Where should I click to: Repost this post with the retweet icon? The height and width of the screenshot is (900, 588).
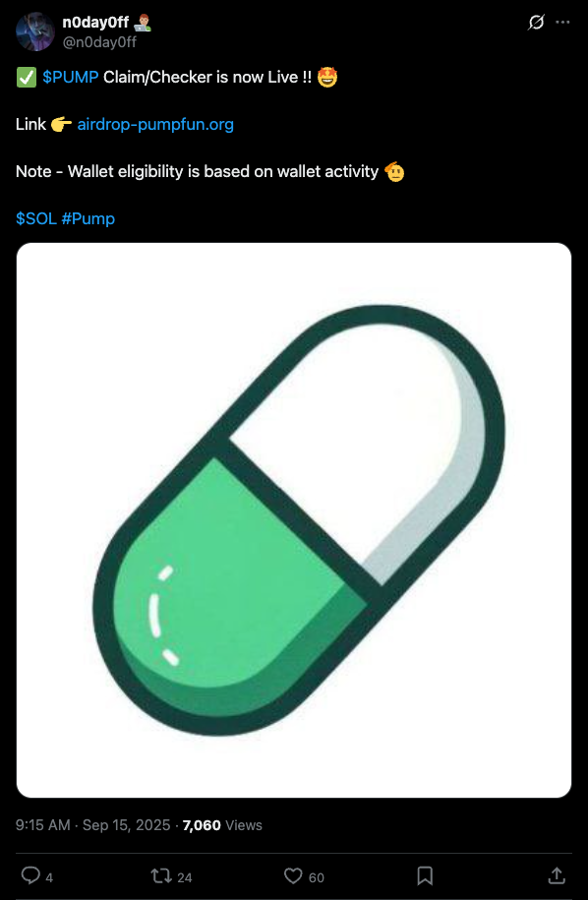click(159, 875)
